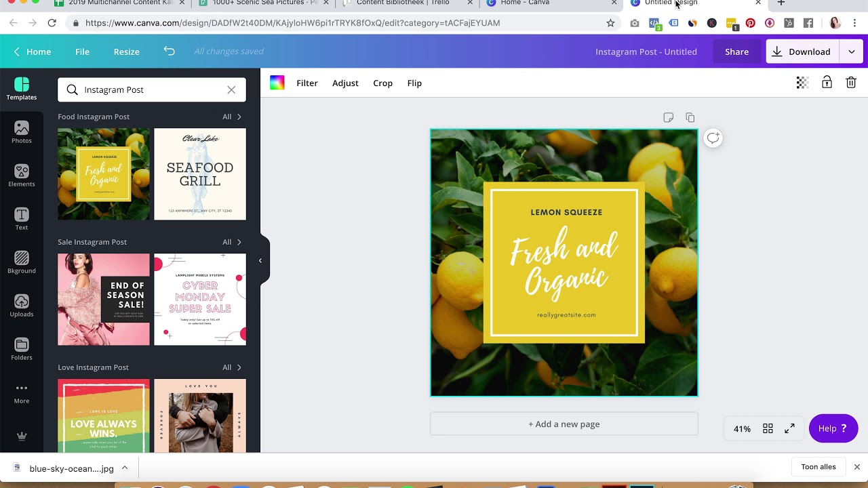The width and height of the screenshot is (868, 488).
Task: Open the Flip options
Action: [414, 83]
